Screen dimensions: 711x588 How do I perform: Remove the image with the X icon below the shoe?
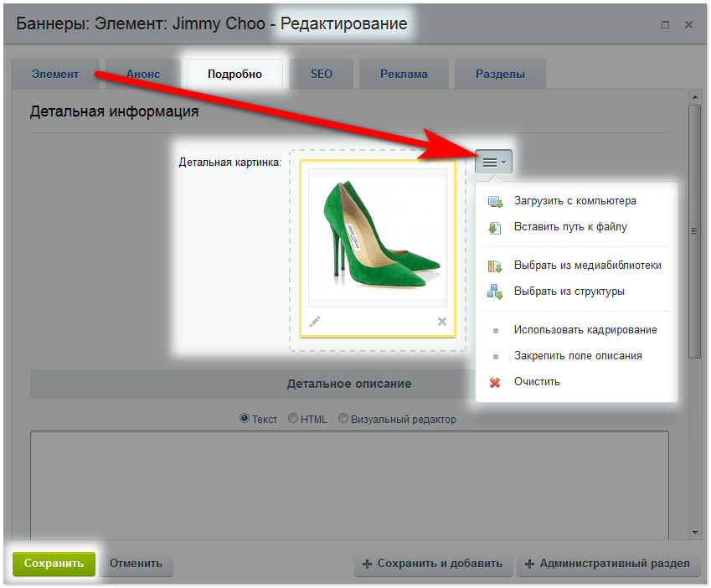pos(442,322)
